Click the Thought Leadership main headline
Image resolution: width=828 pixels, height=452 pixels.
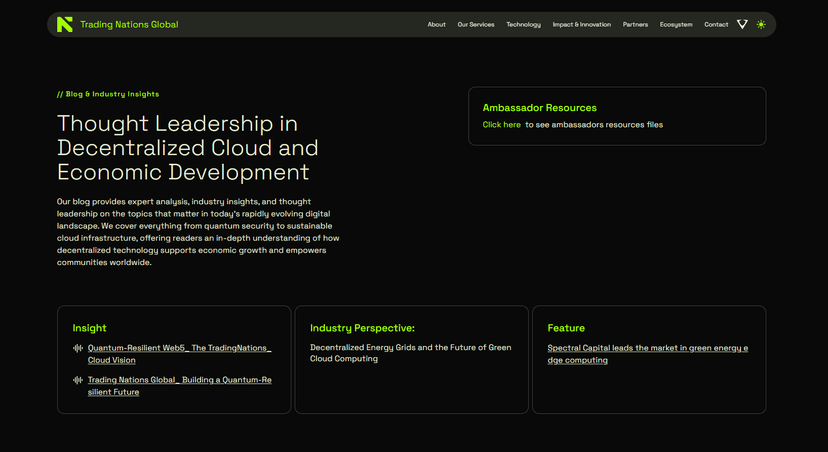pos(187,147)
